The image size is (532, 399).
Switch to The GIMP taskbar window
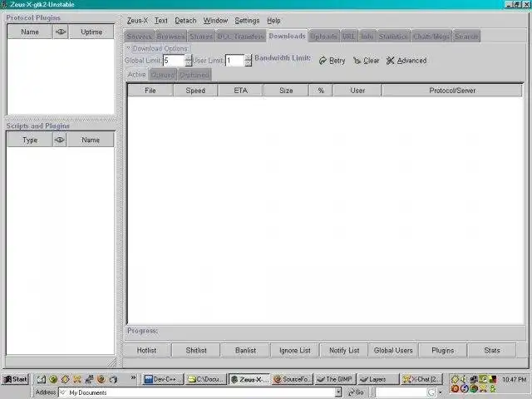click(335, 379)
